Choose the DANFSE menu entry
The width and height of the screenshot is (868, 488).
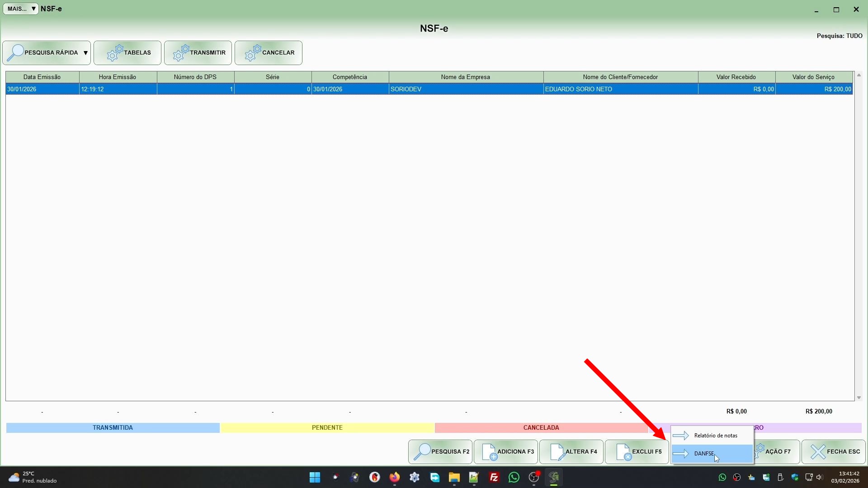tap(704, 454)
